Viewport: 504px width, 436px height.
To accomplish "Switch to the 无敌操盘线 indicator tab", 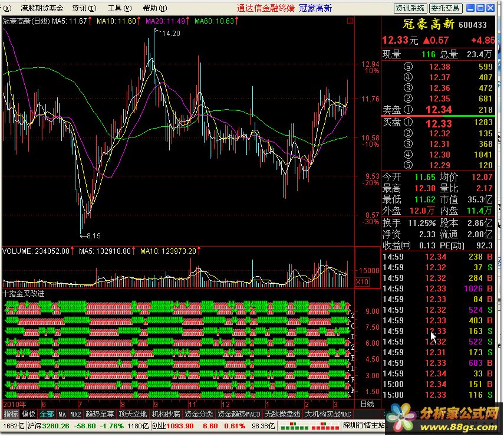I will (x=282, y=414).
